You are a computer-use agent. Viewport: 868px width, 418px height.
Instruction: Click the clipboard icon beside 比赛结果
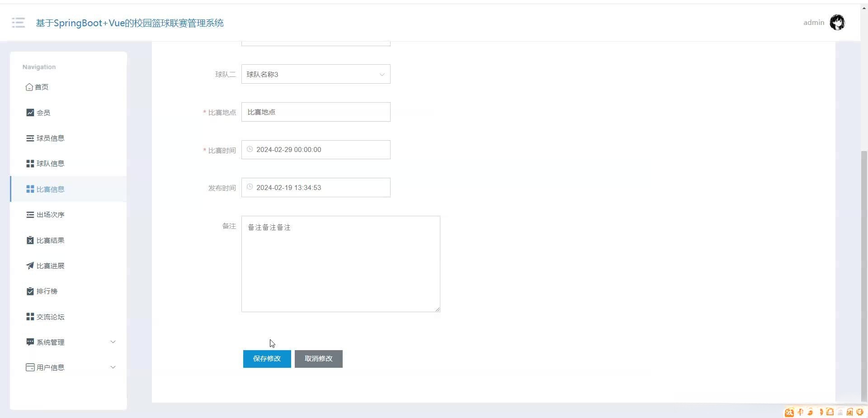click(x=30, y=240)
